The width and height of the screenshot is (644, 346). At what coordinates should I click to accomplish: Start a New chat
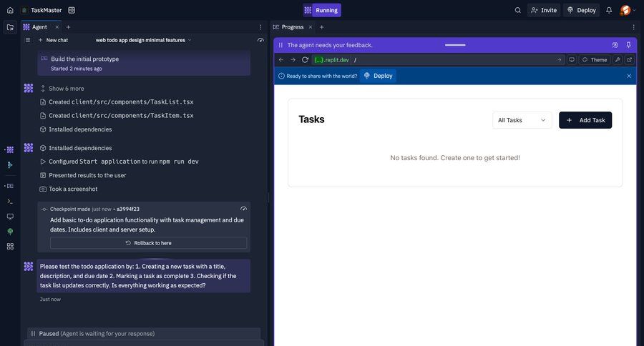[x=53, y=40]
